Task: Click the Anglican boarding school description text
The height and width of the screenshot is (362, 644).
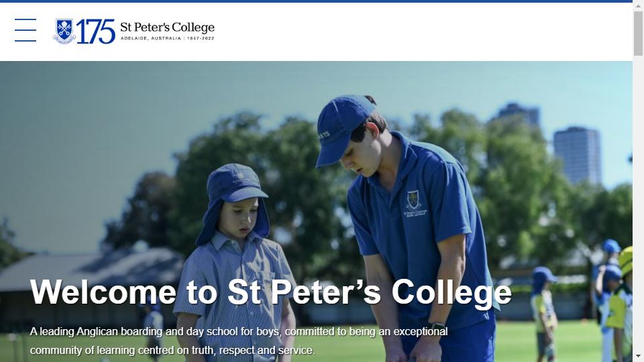Action: [x=239, y=341]
